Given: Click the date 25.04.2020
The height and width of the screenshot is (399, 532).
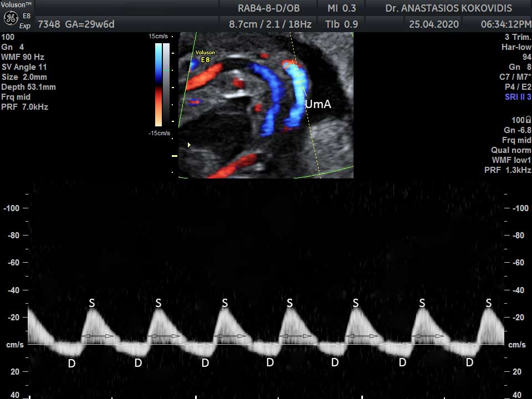Looking at the screenshot, I should pyautogui.click(x=434, y=24).
